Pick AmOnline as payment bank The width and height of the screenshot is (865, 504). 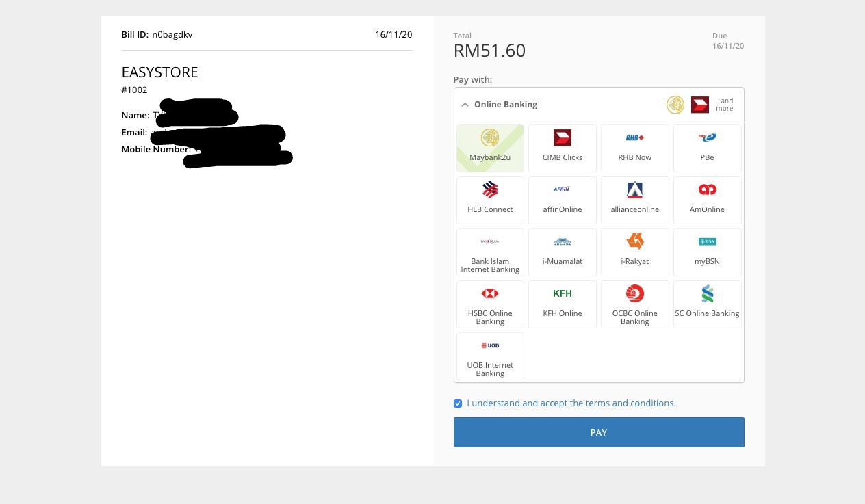[707, 200]
